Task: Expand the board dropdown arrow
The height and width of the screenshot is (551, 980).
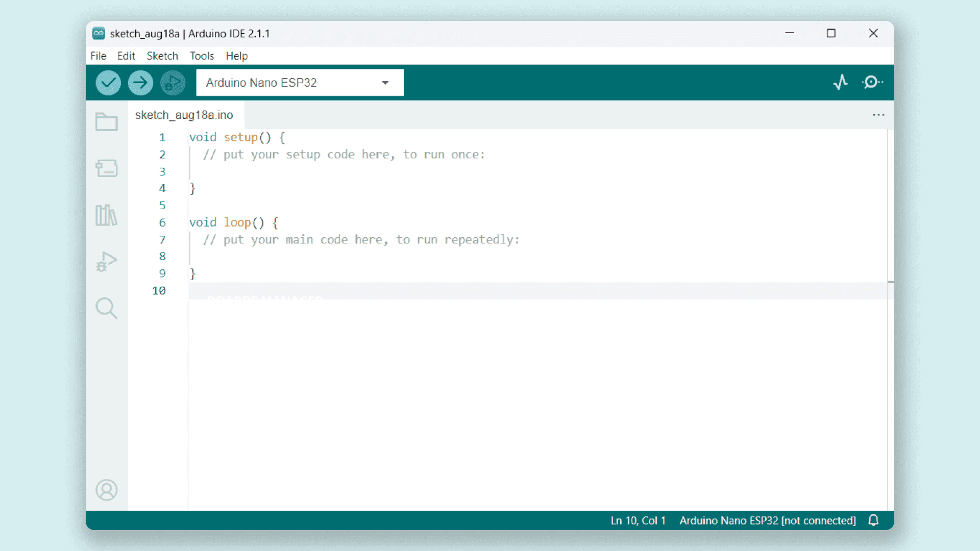Action: [x=385, y=82]
